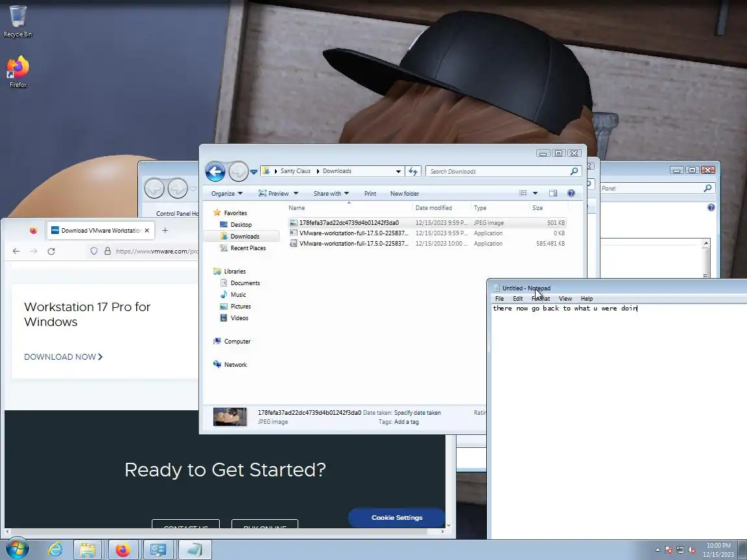
Task: Click the vmware.com URL address bar
Action: [x=156, y=251]
